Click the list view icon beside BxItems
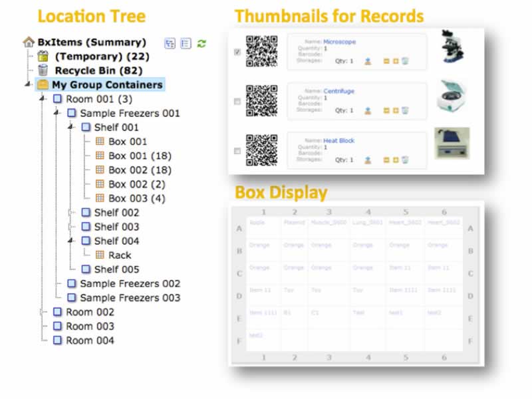 pos(186,43)
